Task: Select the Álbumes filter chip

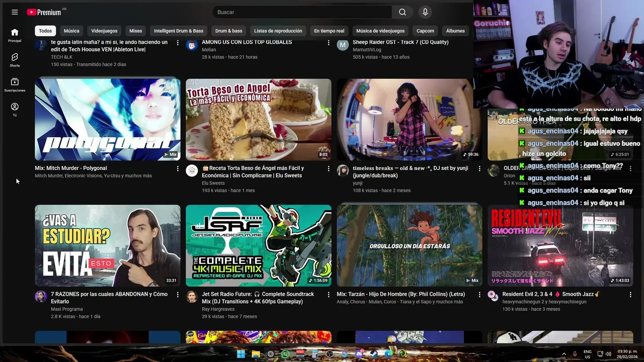Action: [x=455, y=31]
